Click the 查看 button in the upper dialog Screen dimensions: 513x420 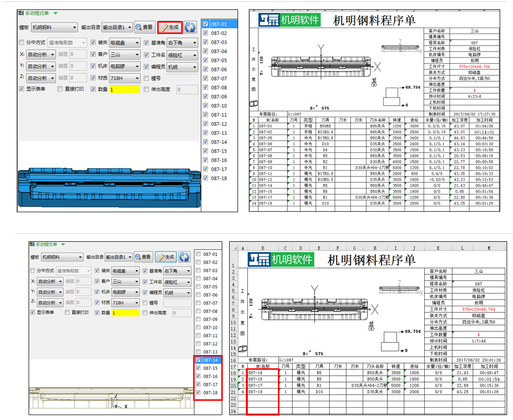[x=144, y=27]
